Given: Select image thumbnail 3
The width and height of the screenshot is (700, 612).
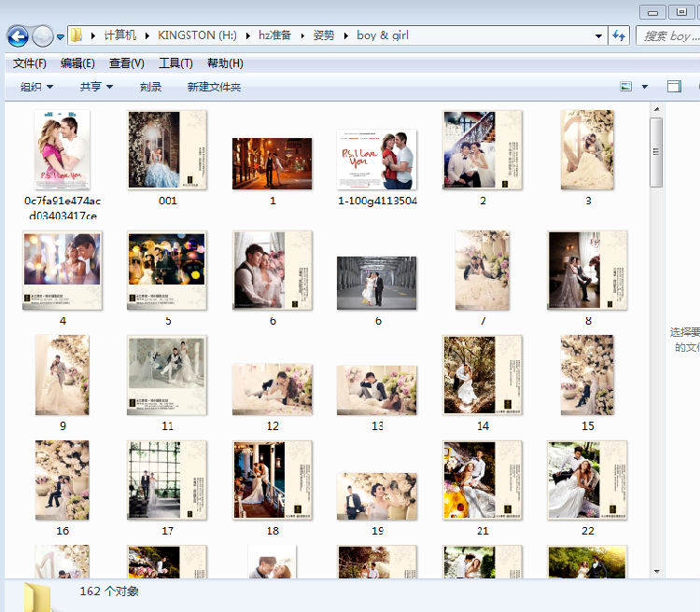Looking at the screenshot, I should (x=587, y=150).
